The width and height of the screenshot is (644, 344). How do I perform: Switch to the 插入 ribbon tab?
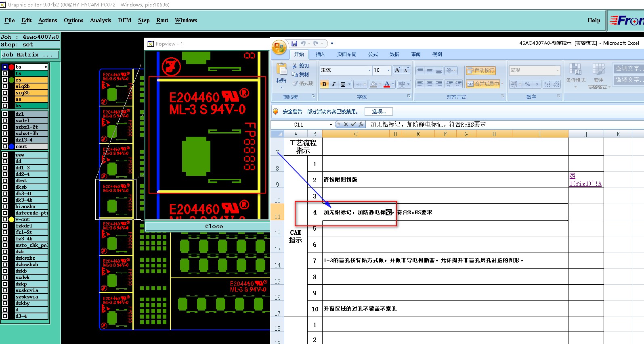pyautogui.click(x=320, y=54)
